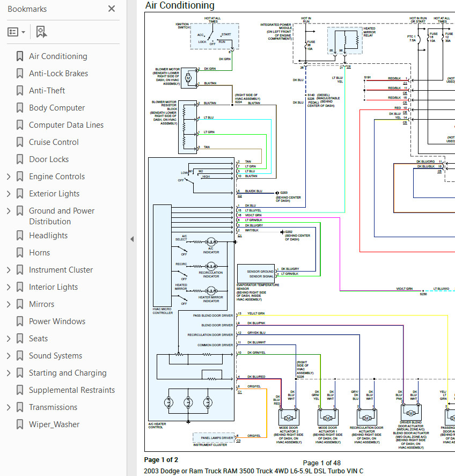Click bookmark ribbon icon beside Horns
The image size is (455, 476).
pyautogui.click(x=20, y=253)
